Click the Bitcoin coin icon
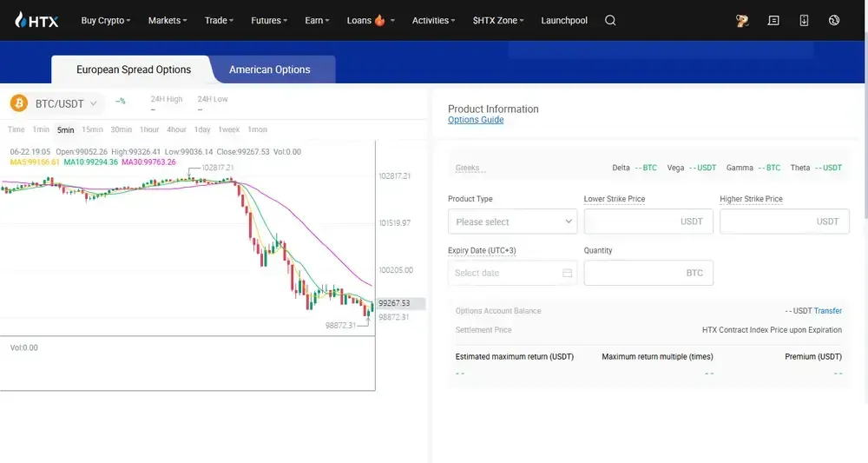The height and width of the screenshot is (463, 868). (19, 103)
